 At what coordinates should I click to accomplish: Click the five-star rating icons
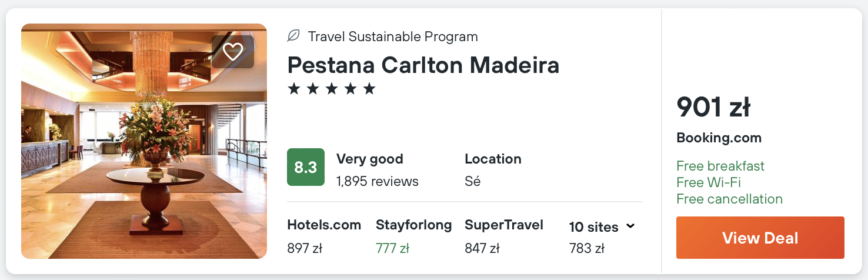[331, 89]
